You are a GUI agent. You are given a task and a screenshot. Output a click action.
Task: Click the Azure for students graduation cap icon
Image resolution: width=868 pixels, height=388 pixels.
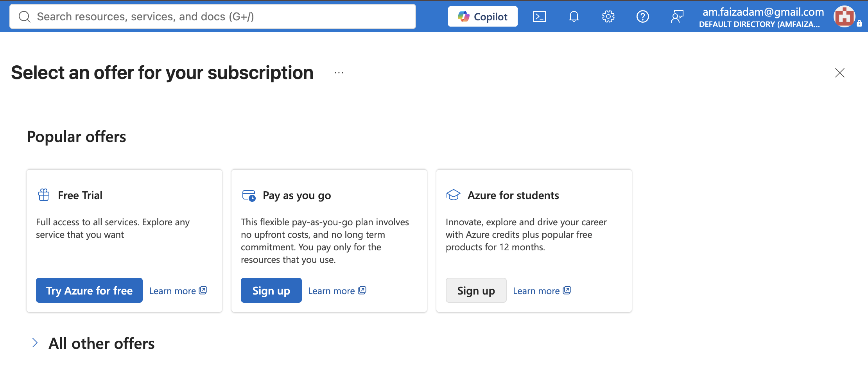pos(454,195)
